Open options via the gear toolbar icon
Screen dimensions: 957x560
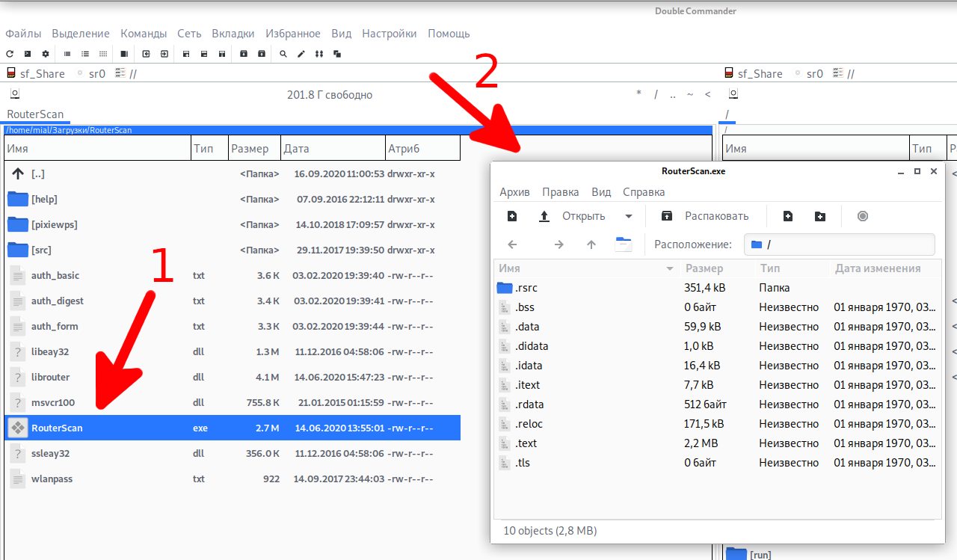pos(46,54)
